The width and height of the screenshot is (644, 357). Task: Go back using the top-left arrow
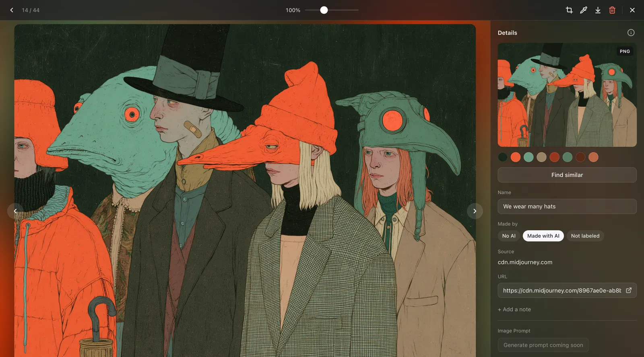click(x=12, y=10)
